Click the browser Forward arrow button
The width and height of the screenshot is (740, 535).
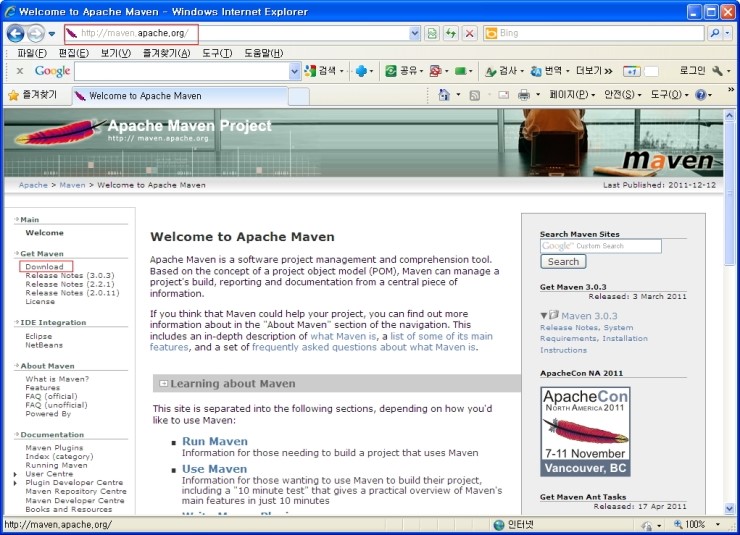click(x=36, y=33)
